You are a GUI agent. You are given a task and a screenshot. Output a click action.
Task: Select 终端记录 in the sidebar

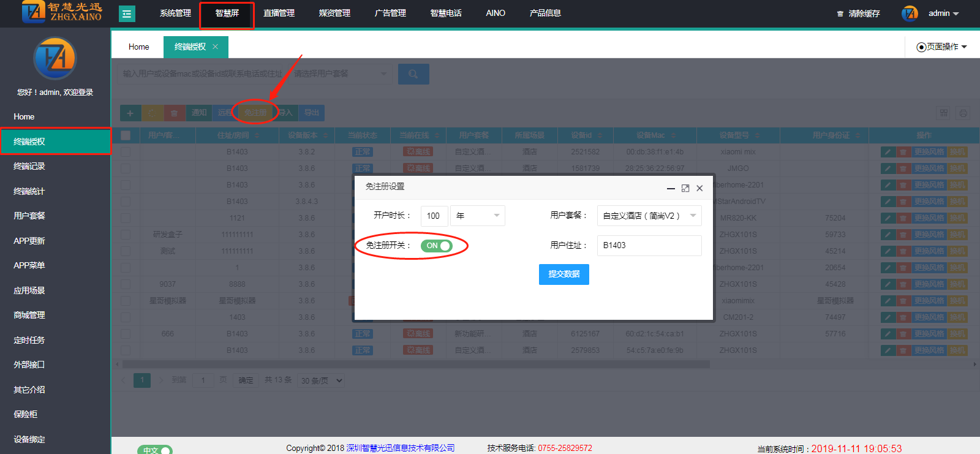tap(29, 166)
